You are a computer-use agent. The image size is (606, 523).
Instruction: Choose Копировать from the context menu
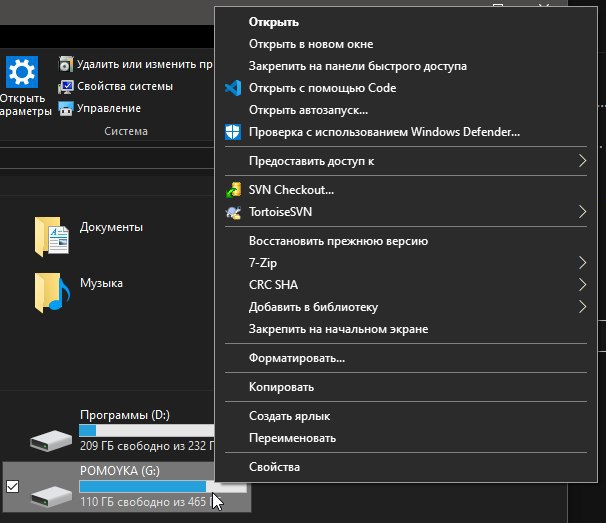(406, 387)
